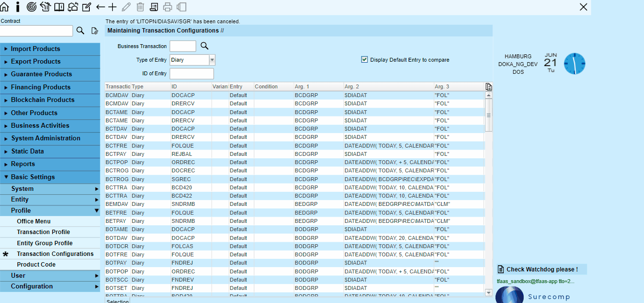Click the Contract search input field
The width and height of the screenshot is (644, 303).
(x=36, y=31)
